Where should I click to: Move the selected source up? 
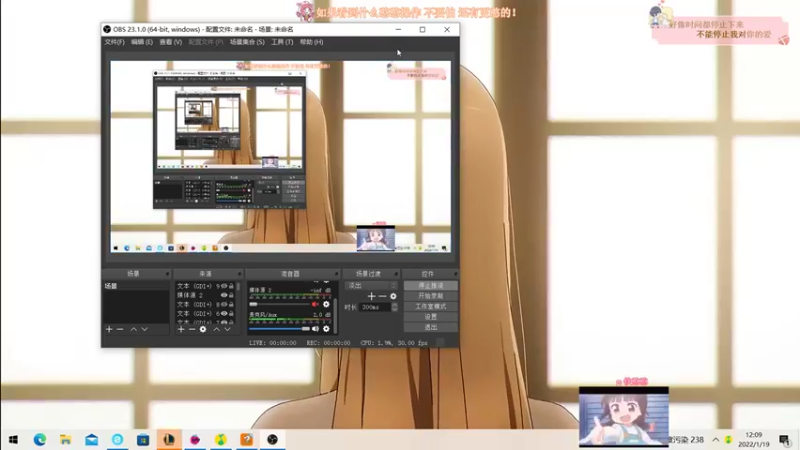click(216, 330)
